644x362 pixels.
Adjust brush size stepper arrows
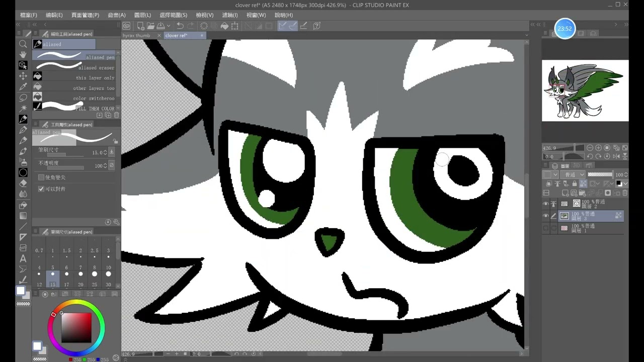point(105,152)
